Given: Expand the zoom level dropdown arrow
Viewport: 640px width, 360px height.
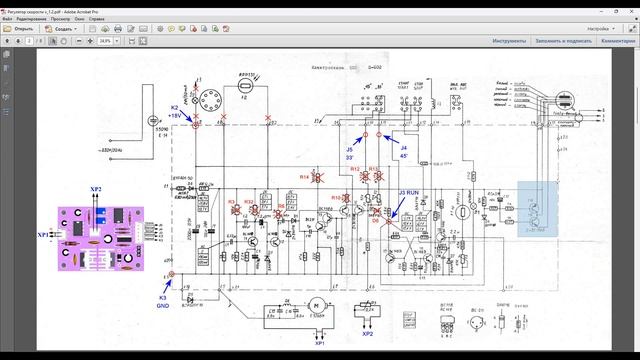Looking at the screenshot, I should 117,41.
